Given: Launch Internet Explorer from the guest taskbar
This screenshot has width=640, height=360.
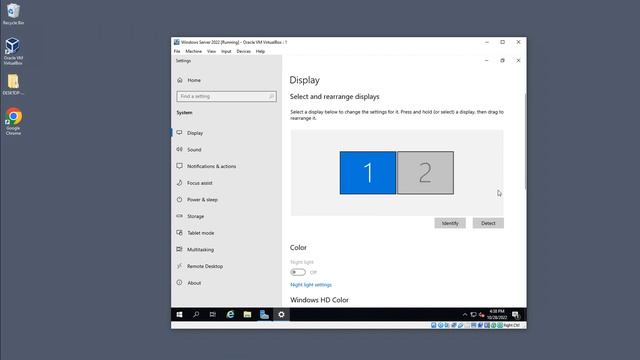Looking at the screenshot, I should pyautogui.click(x=230, y=314).
